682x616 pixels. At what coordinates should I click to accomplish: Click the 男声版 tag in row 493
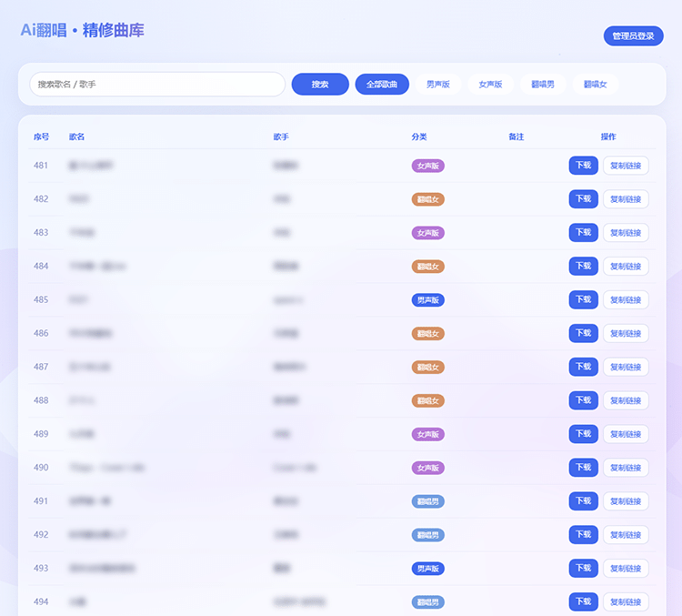pyautogui.click(x=428, y=568)
